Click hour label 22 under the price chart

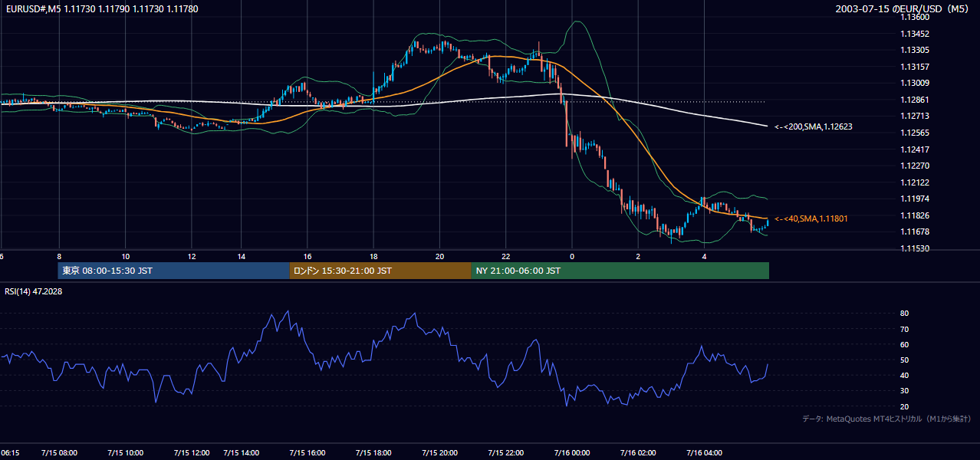505,256
